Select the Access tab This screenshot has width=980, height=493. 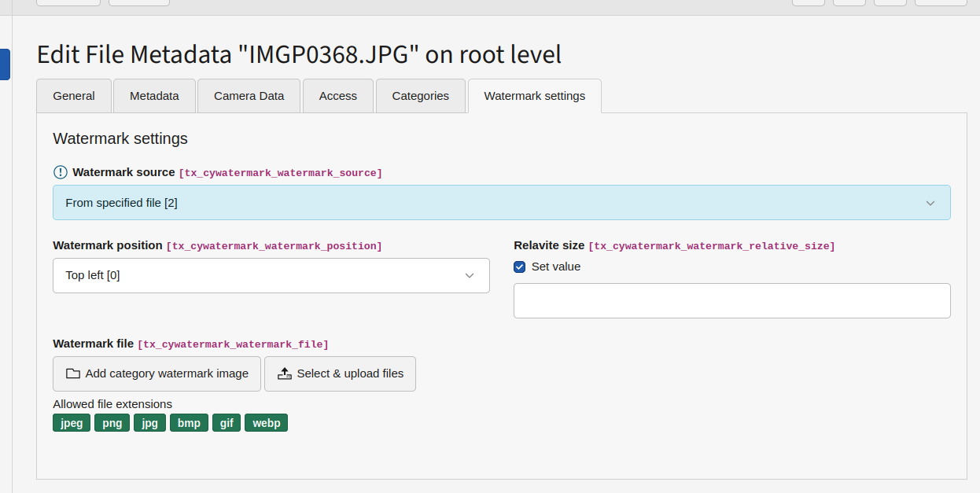(338, 96)
